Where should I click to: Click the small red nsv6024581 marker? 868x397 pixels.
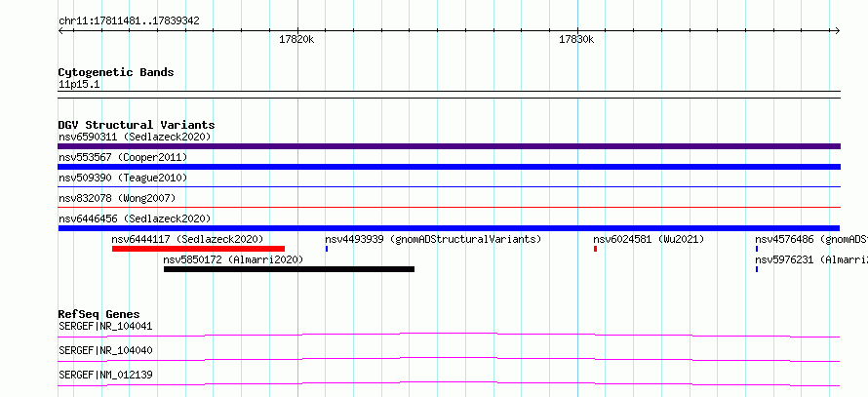[595, 249]
